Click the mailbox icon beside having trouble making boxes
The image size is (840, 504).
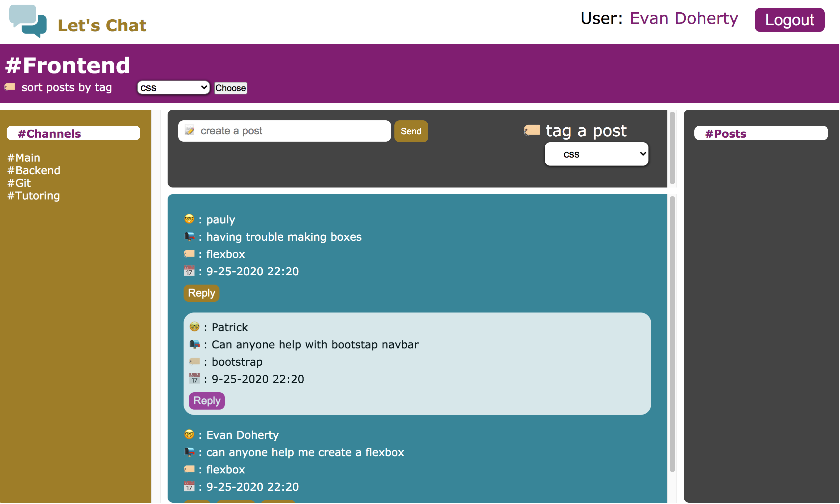[189, 237]
